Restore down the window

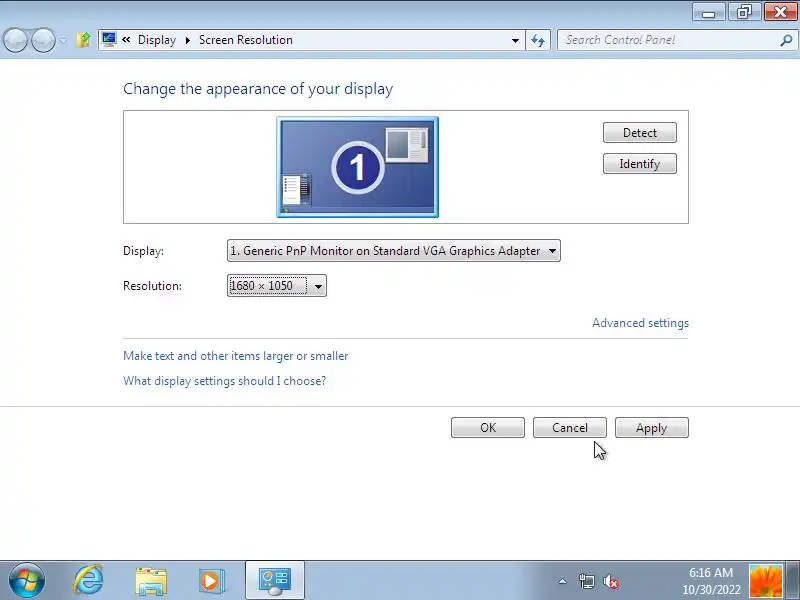[x=744, y=12]
